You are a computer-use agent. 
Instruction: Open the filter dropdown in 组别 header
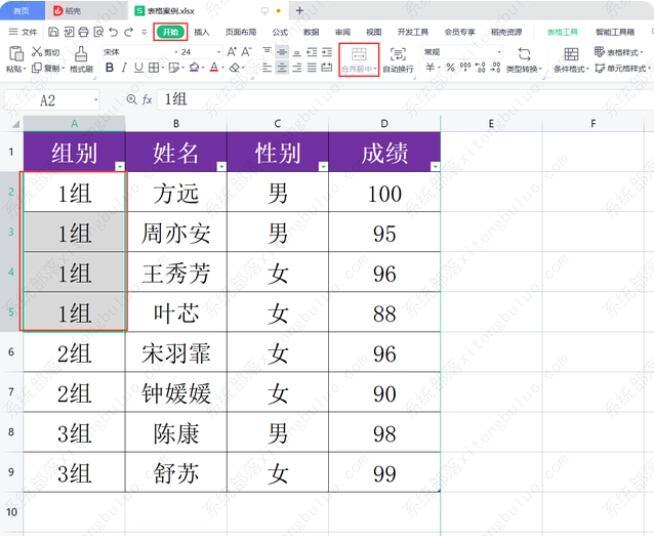coord(119,167)
